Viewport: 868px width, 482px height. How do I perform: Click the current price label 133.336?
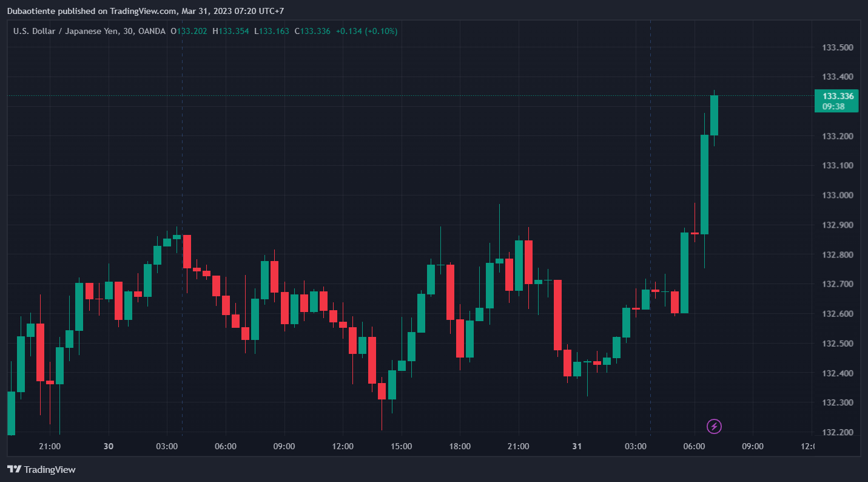click(838, 97)
